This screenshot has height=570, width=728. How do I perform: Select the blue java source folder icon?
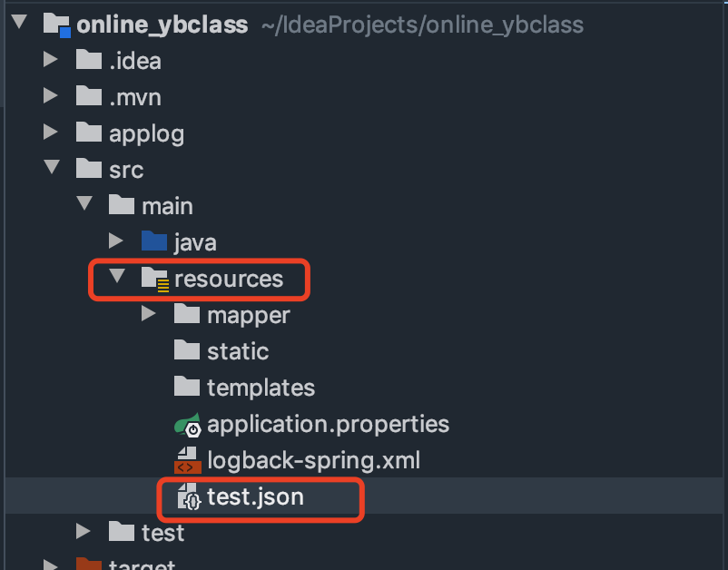(154, 241)
